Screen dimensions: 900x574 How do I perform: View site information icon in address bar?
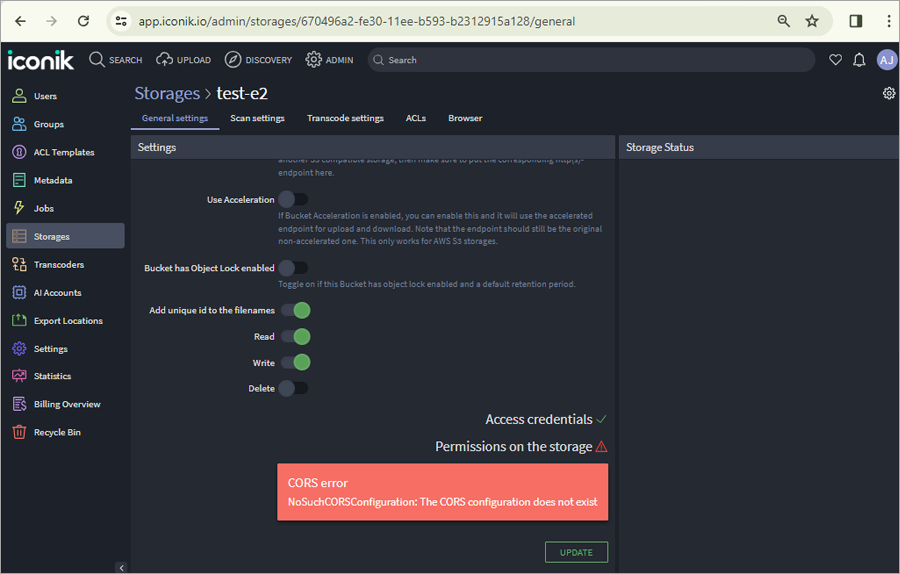tap(121, 21)
